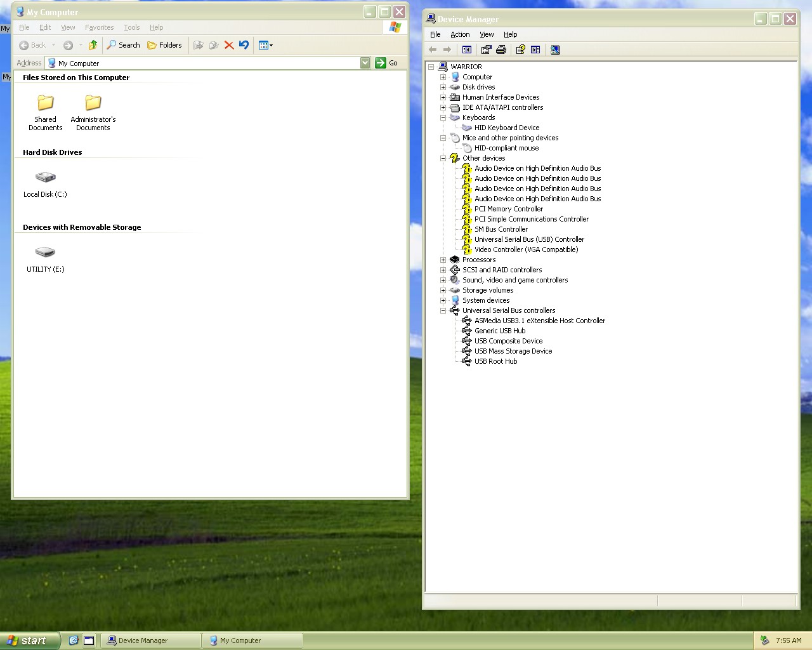Expand the Processors node
This screenshot has width=812, height=650.
click(x=443, y=260)
